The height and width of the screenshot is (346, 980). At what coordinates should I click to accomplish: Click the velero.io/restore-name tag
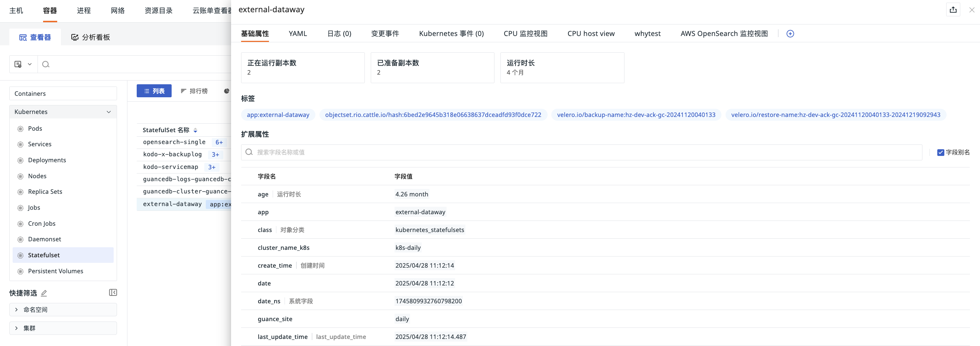835,115
